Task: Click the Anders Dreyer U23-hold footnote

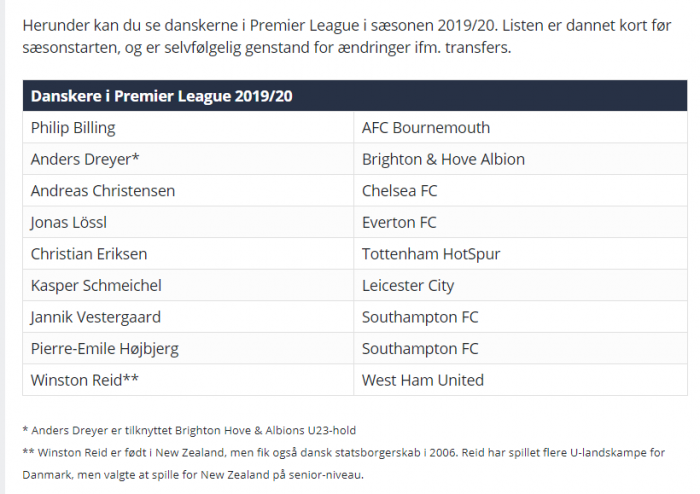Action: (x=189, y=431)
